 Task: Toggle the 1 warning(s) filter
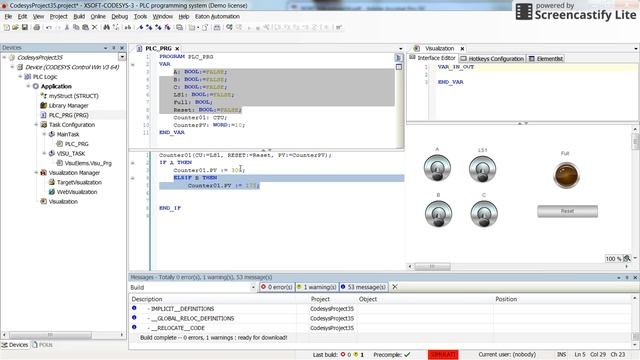click(317, 287)
